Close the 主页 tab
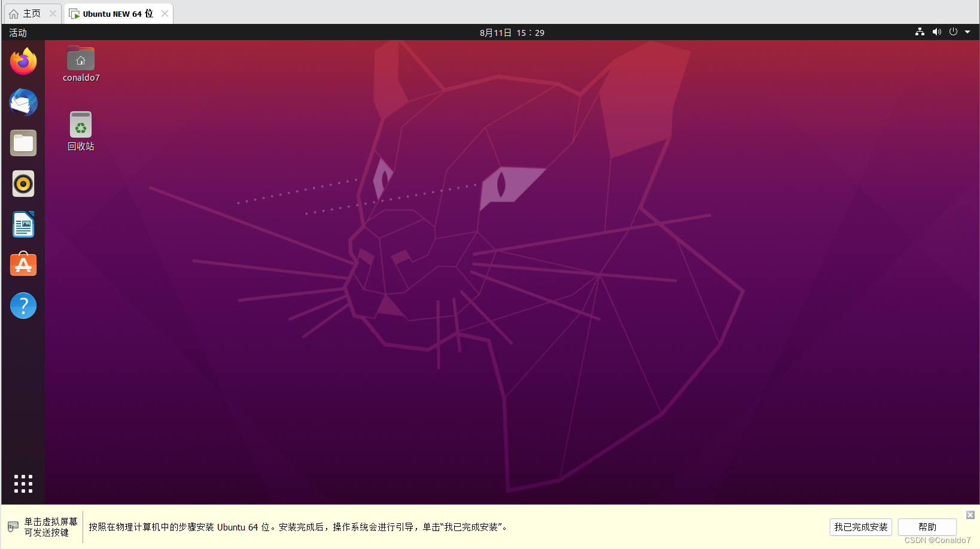Screen dimensions: 980x549 pyautogui.click(x=53, y=14)
